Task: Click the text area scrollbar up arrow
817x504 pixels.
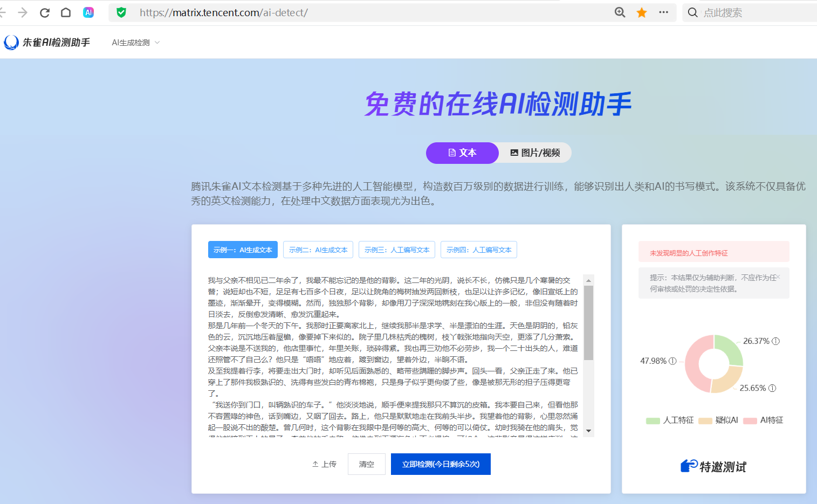Action: [x=589, y=280]
